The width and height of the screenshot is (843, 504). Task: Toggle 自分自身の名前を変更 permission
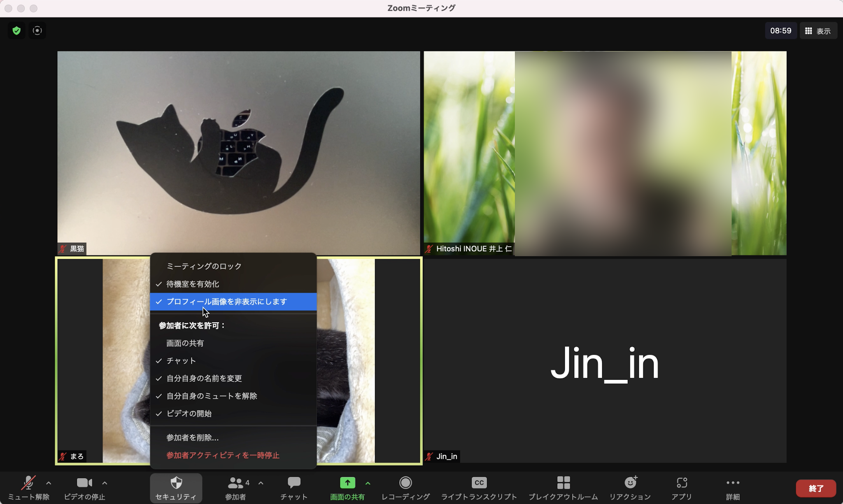tap(204, 379)
